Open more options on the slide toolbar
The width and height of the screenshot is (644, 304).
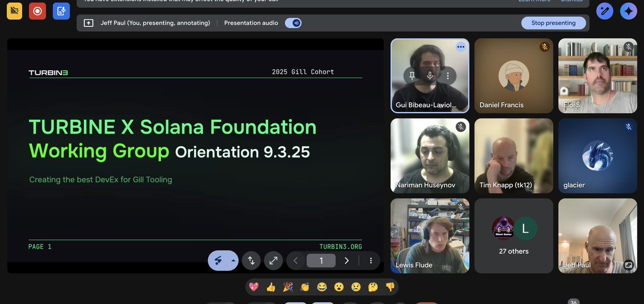click(x=370, y=261)
